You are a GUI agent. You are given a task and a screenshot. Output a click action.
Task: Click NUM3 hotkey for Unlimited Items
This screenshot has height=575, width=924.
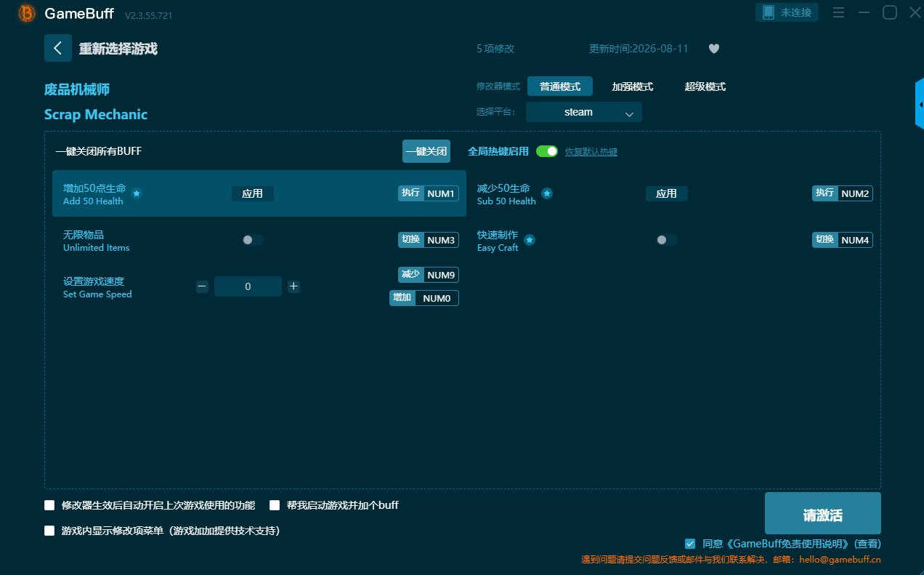click(x=441, y=240)
